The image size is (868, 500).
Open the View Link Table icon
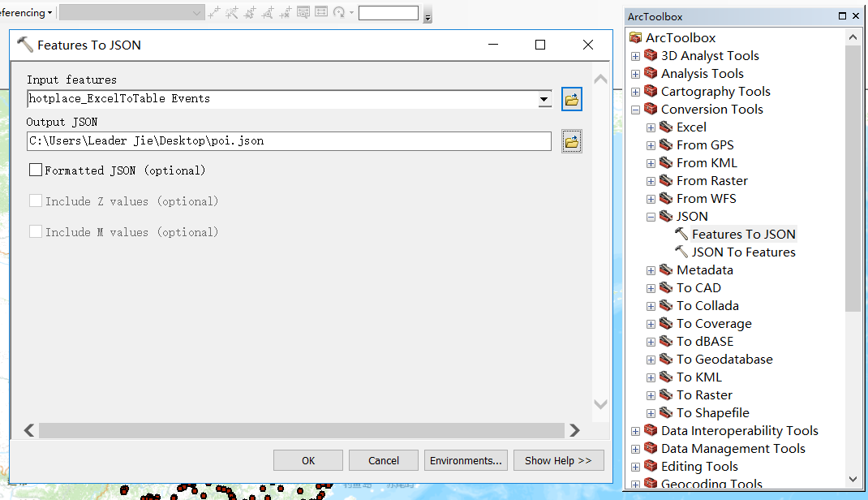tap(321, 12)
